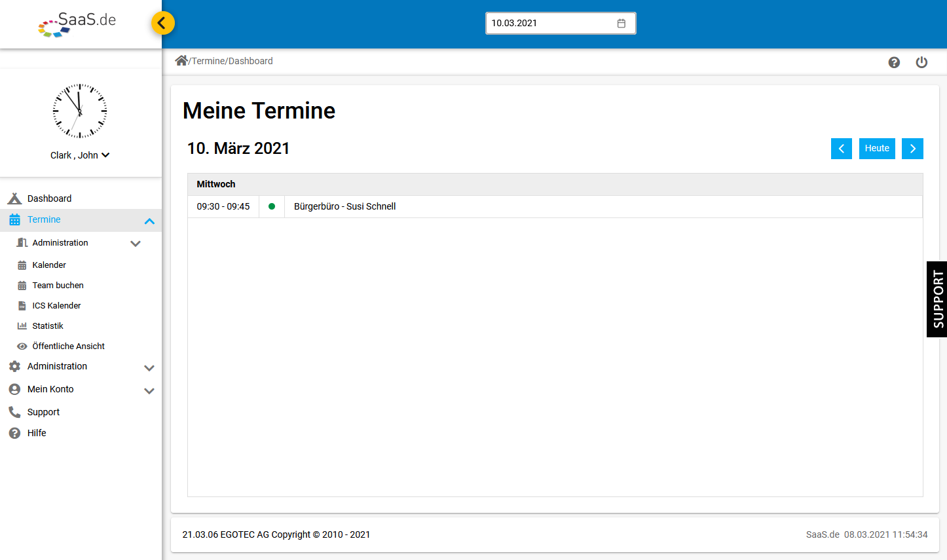Image resolution: width=947 pixels, height=560 pixels.
Task: Go to previous day with left arrow
Action: point(842,149)
